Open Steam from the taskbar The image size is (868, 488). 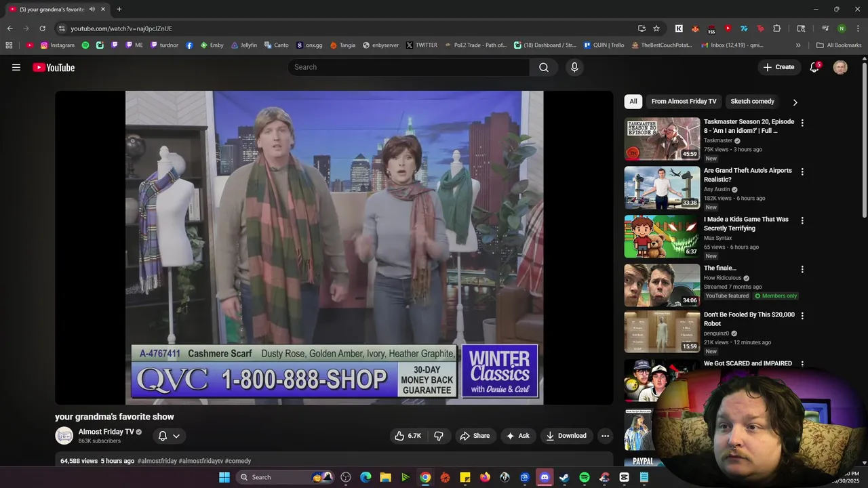pos(564,477)
